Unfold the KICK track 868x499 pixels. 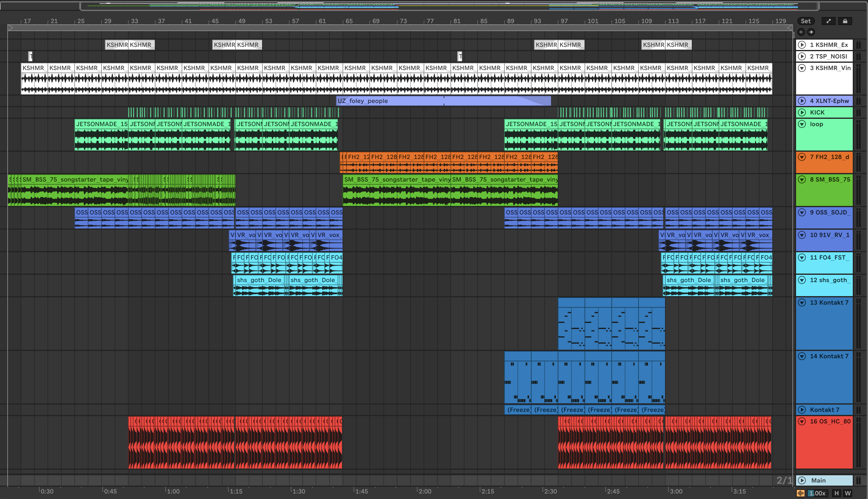(802, 112)
